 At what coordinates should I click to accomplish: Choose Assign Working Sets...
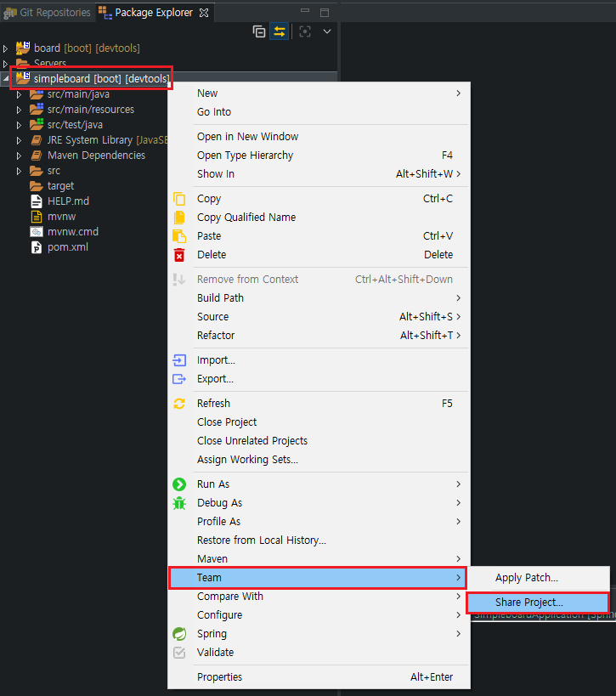[x=319, y=459]
